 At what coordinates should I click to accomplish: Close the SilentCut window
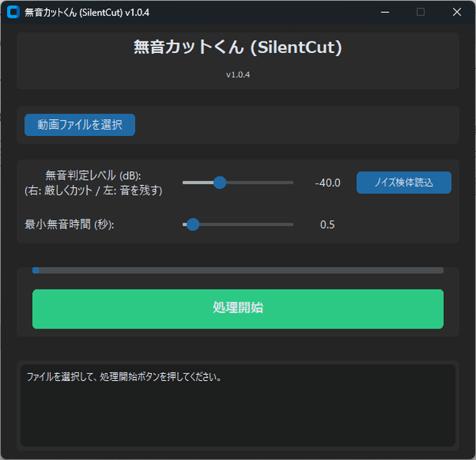457,12
